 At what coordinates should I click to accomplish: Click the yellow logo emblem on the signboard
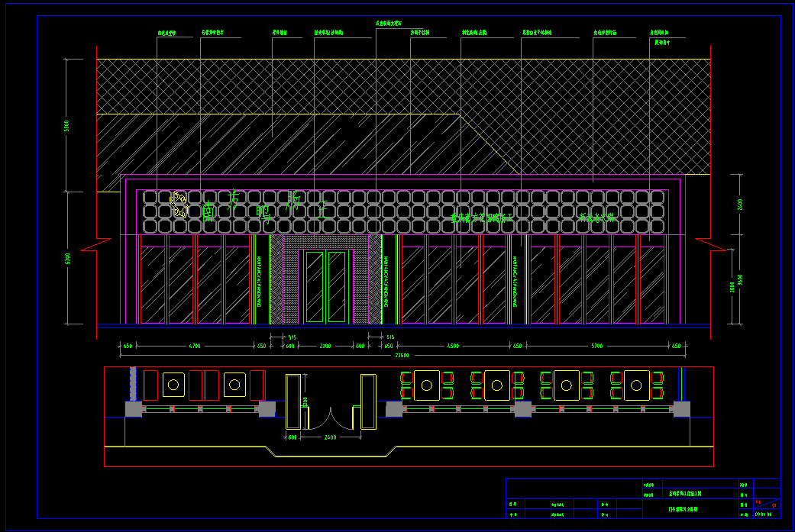[x=179, y=205]
